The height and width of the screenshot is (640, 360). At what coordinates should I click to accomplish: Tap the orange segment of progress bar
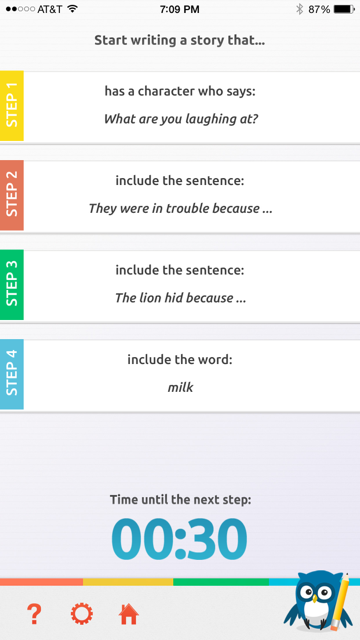point(41,582)
